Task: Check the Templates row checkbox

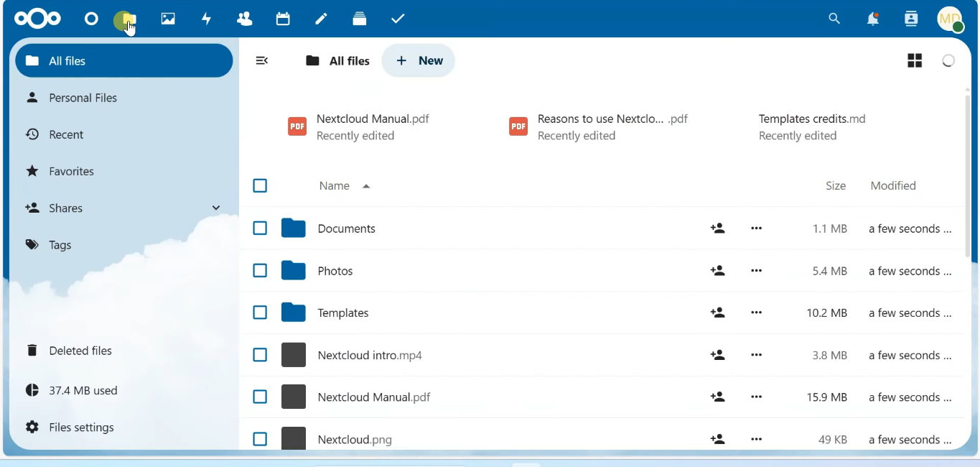Action: pyautogui.click(x=260, y=313)
